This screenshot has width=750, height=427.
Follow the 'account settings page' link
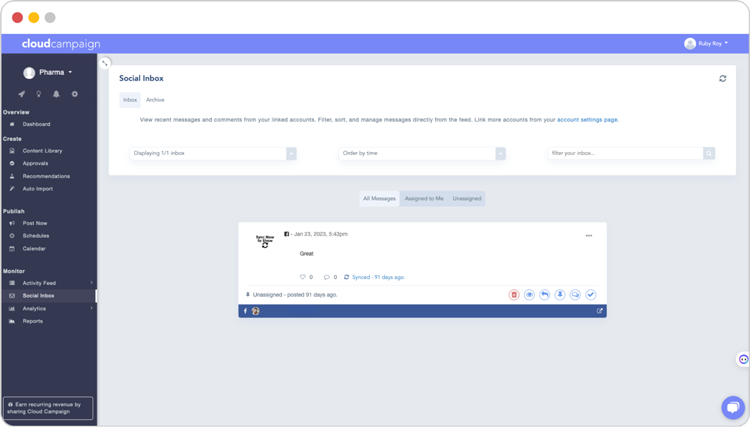tap(587, 120)
